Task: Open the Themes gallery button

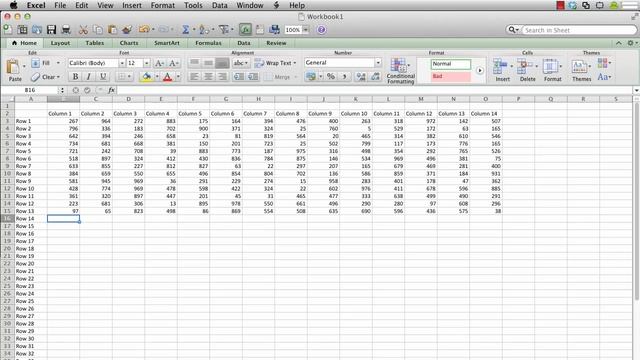Action: point(581,70)
